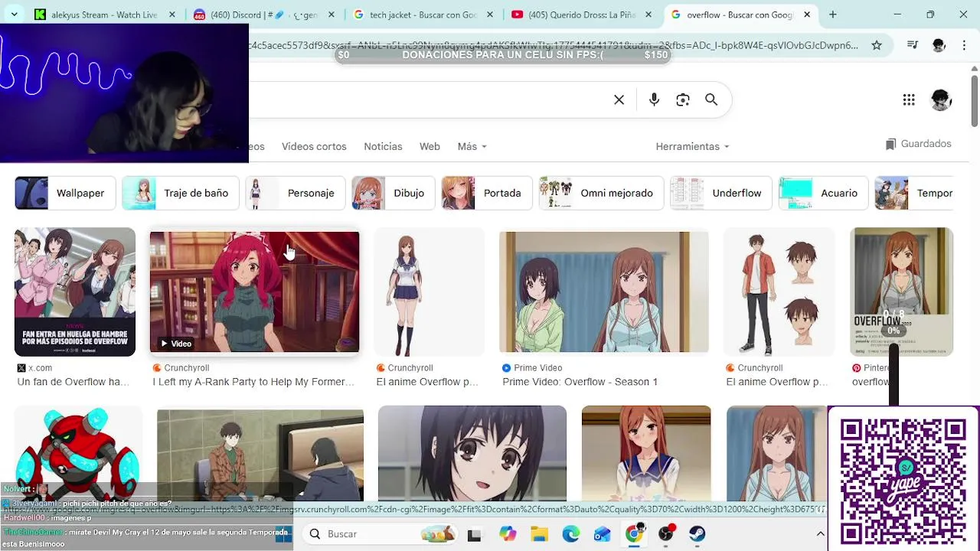Screen dimensions: 980x551
Task: Close the tech jacket search tab
Action: click(x=489, y=15)
